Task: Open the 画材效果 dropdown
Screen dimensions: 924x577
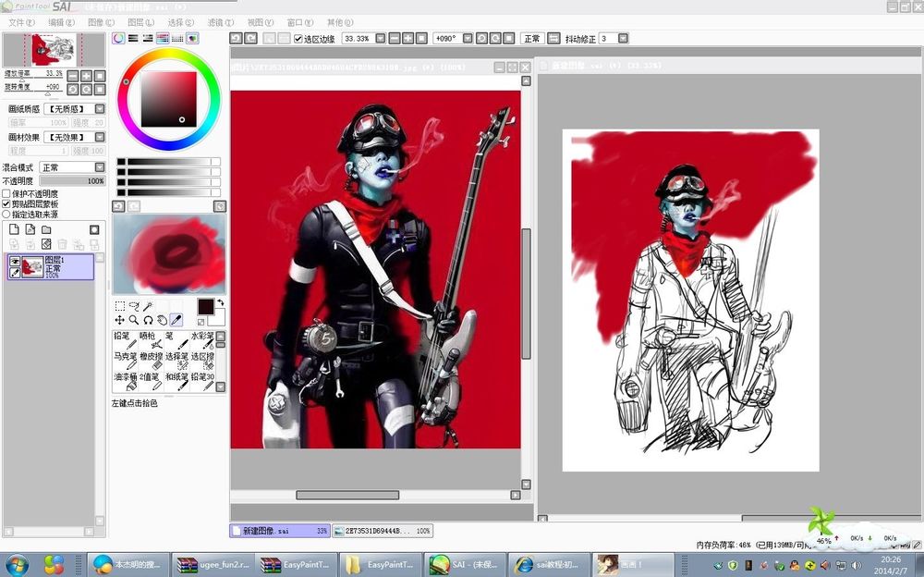Action: coord(100,137)
